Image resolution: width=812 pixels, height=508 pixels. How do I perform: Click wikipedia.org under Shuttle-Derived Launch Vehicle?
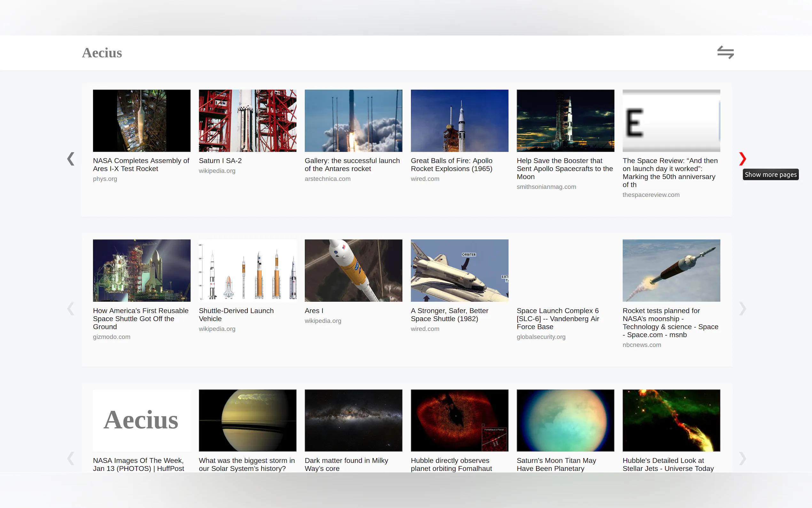(217, 329)
